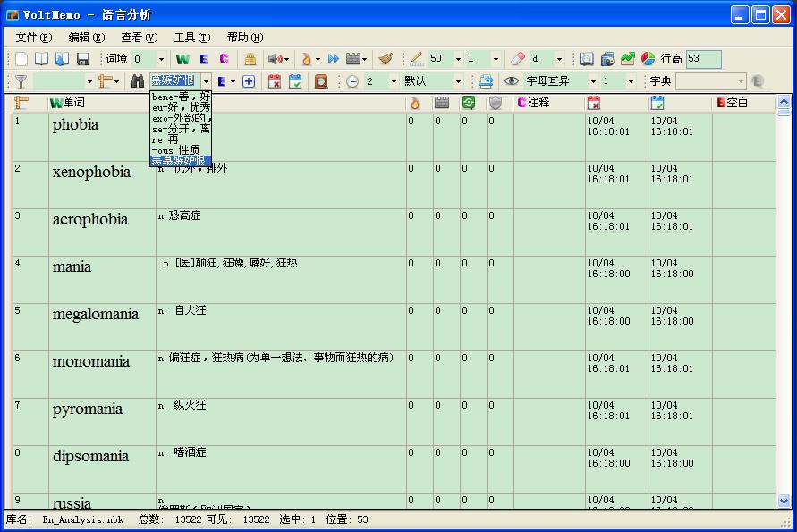Toggle the eye visibility icon

(x=512, y=81)
